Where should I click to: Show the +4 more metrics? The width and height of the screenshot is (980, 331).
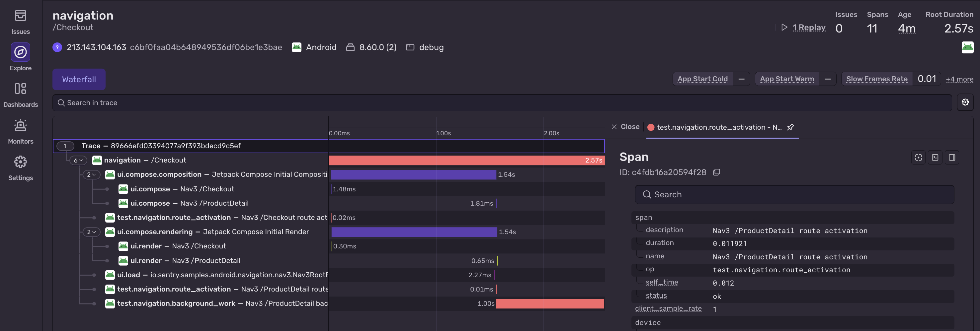click(959, 79)
